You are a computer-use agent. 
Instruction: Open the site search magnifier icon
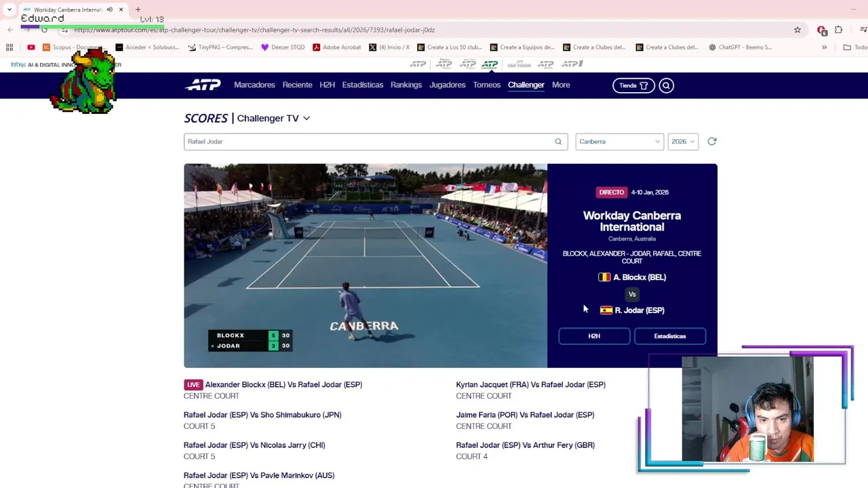click(x=666, y=85)
